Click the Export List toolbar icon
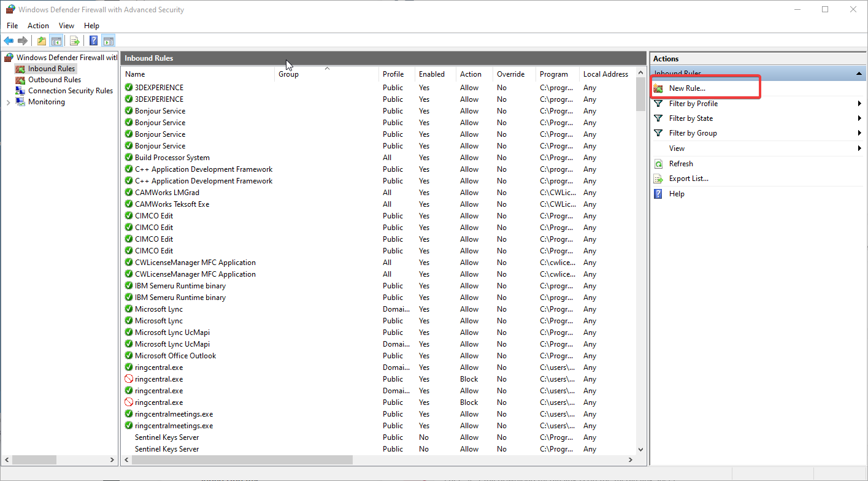This screenshot has width=868, height=481. coord(75,41)
